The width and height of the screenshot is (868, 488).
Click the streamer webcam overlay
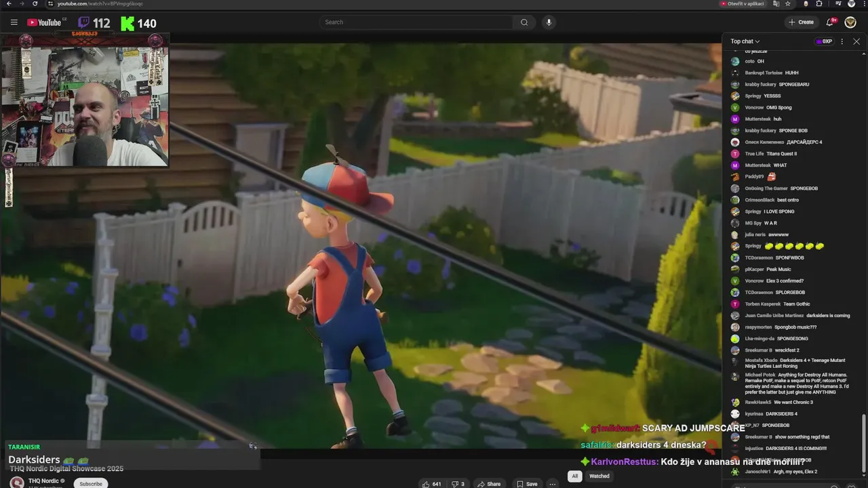[x=85, y=100]
